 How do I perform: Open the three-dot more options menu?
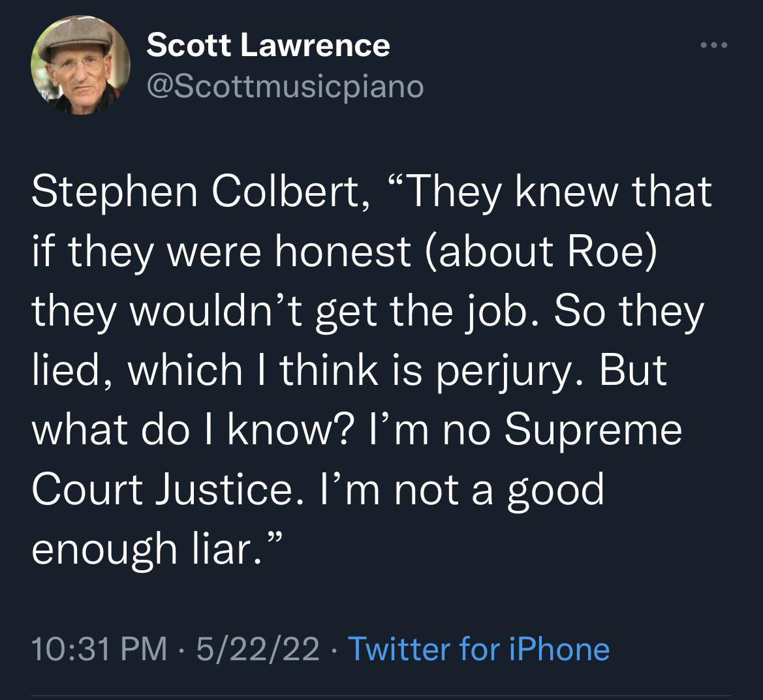(x=714, y=45)
